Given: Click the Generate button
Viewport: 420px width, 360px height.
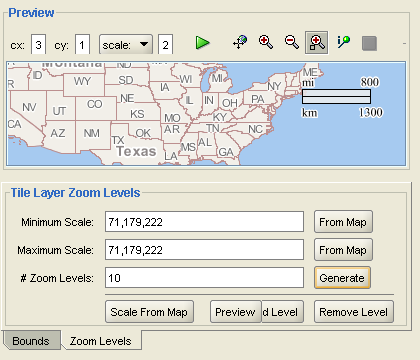Looking at the screenshot, I should (x=342, y=278).
